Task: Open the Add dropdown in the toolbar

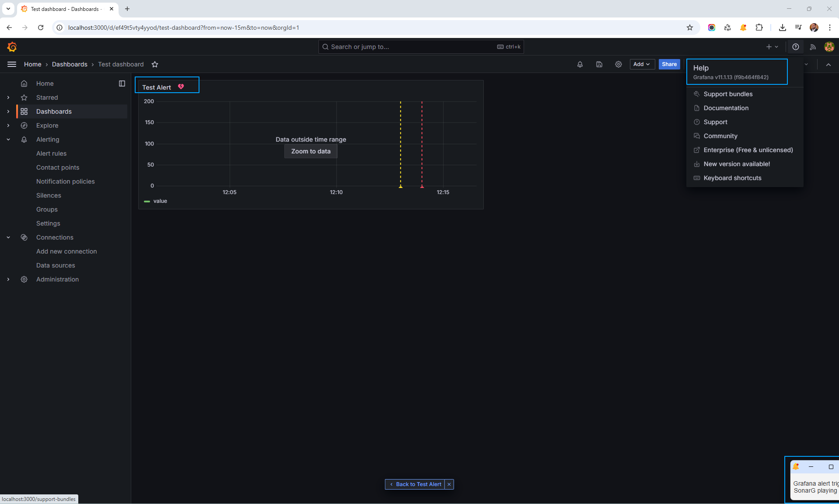Action: 641,64
